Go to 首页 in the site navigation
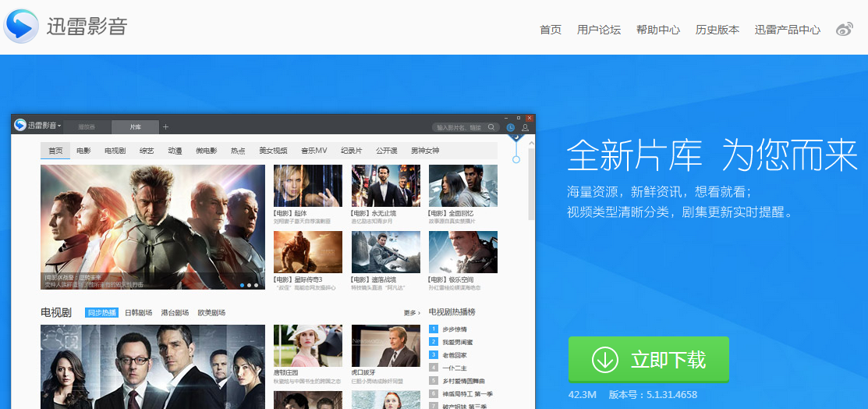 (551, 30)
